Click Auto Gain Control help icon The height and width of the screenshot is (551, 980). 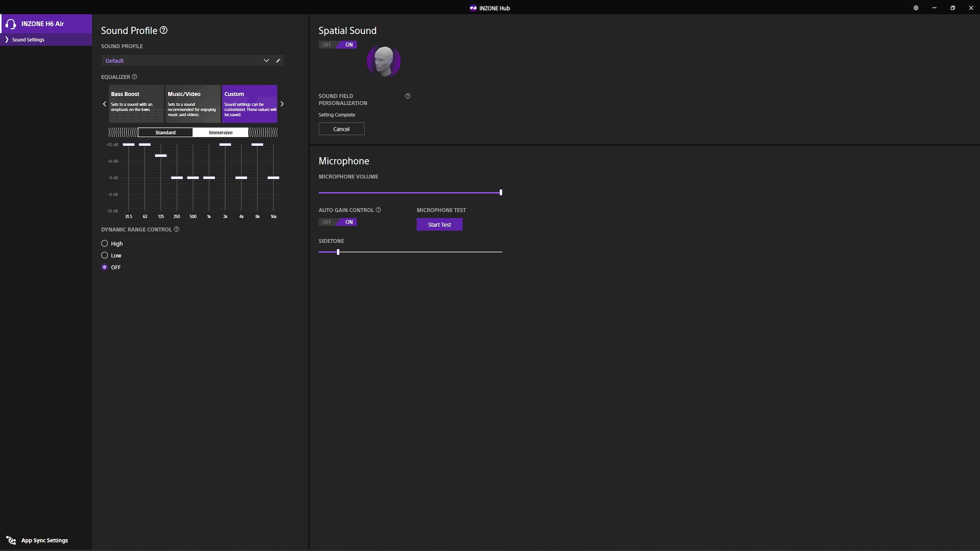pyautogui.click(x=378, y=210)
